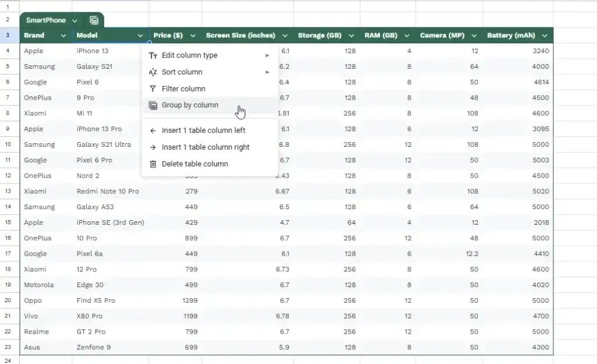Image resolution: width=597 pixels, height=364 pixels.
Task: Click the trash Delete table column icon
Action: pyautogui.click(x=153, y=164)
